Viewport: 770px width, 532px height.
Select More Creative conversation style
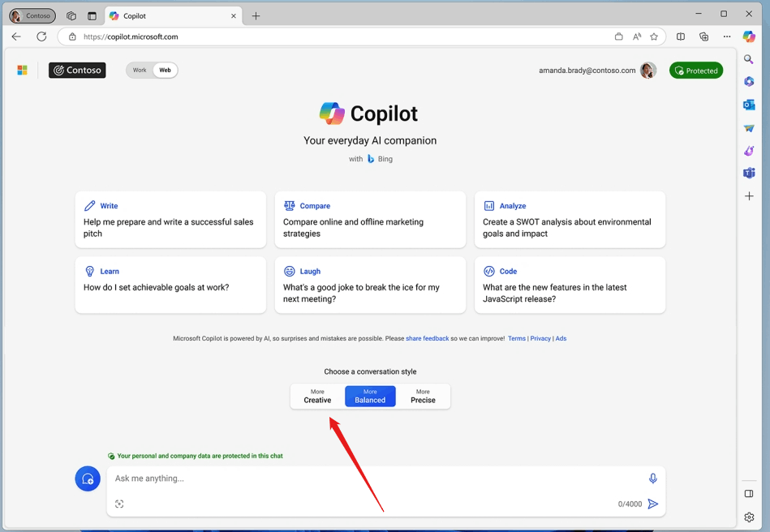(x=317, y=396)
